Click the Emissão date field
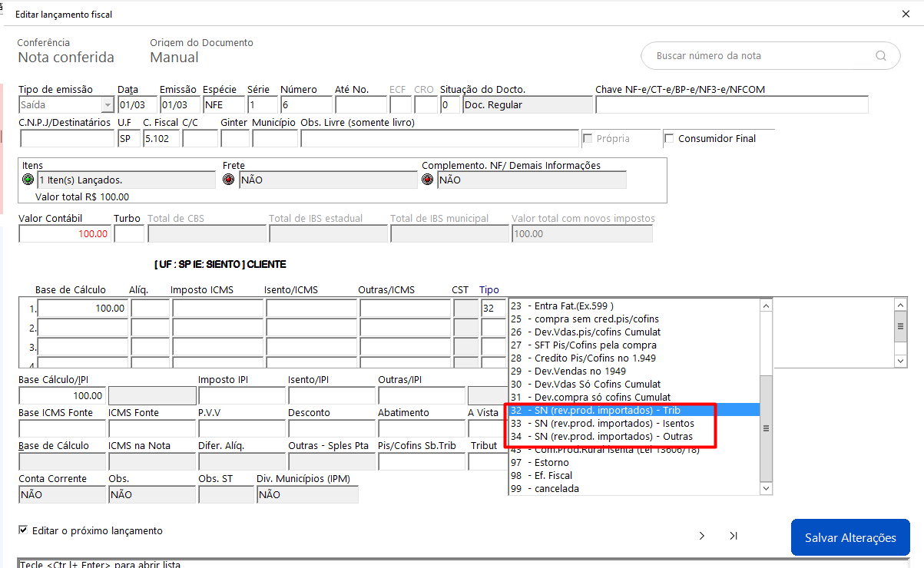The height and width of the screenshot is (568, 924). pos(180,105)
